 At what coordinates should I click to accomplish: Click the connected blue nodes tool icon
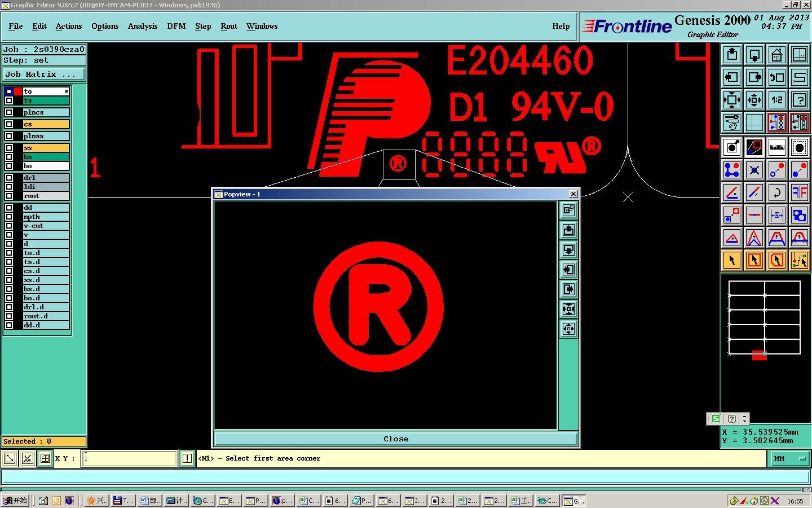tap(732, 170)
